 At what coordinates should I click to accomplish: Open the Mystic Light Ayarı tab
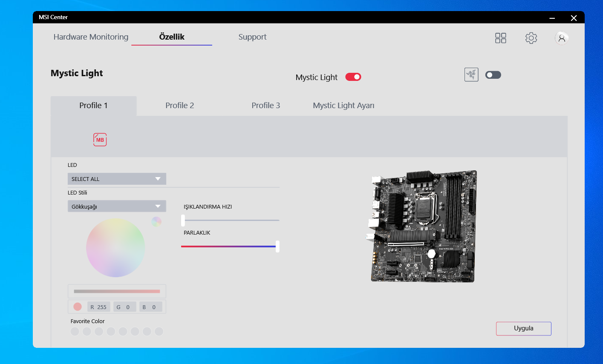[343, 106]
